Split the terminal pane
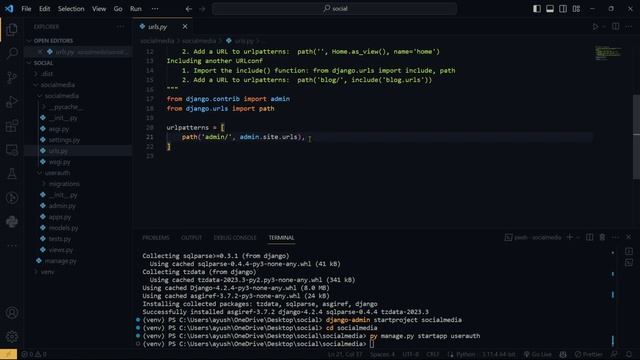Screen dimensions: 640x360 [x=589, y=237]
